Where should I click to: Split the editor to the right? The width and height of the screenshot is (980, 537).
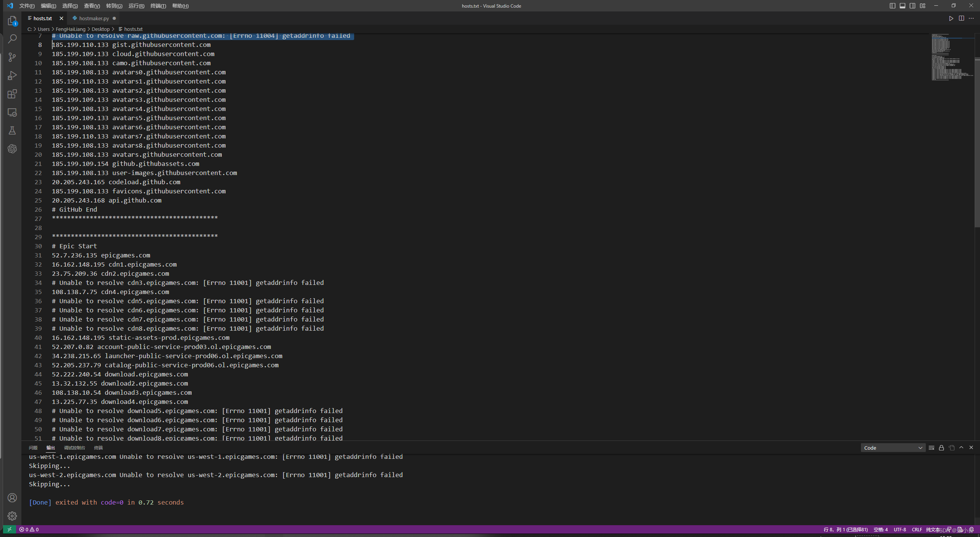pyautogui.click(x=961, y=18)
